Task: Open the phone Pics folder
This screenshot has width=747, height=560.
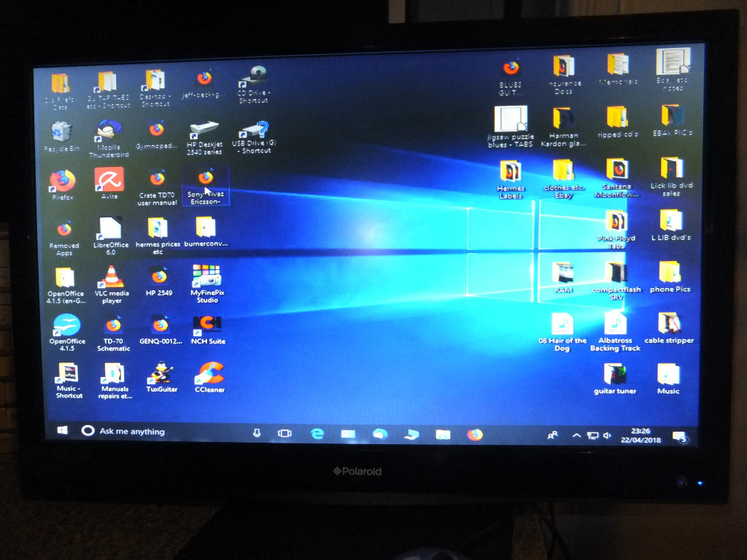Action: tap(670, 276)
